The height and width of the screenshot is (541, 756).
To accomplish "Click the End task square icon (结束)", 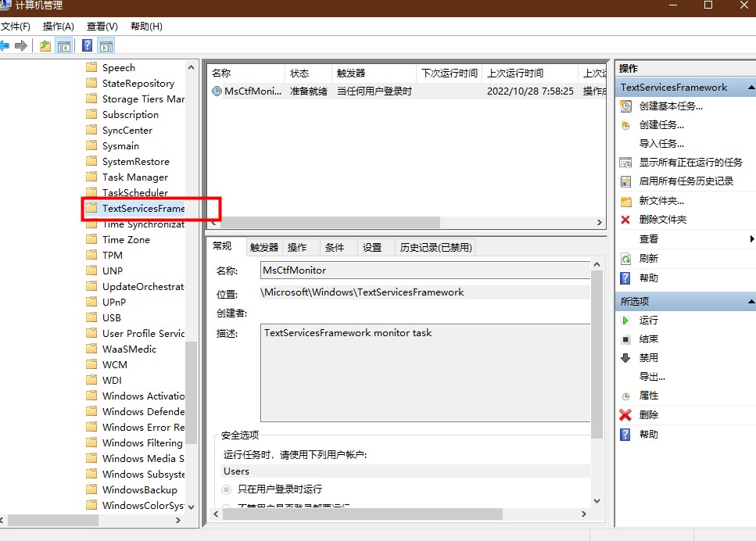I will pyautogui.click(x=625, y=339).
